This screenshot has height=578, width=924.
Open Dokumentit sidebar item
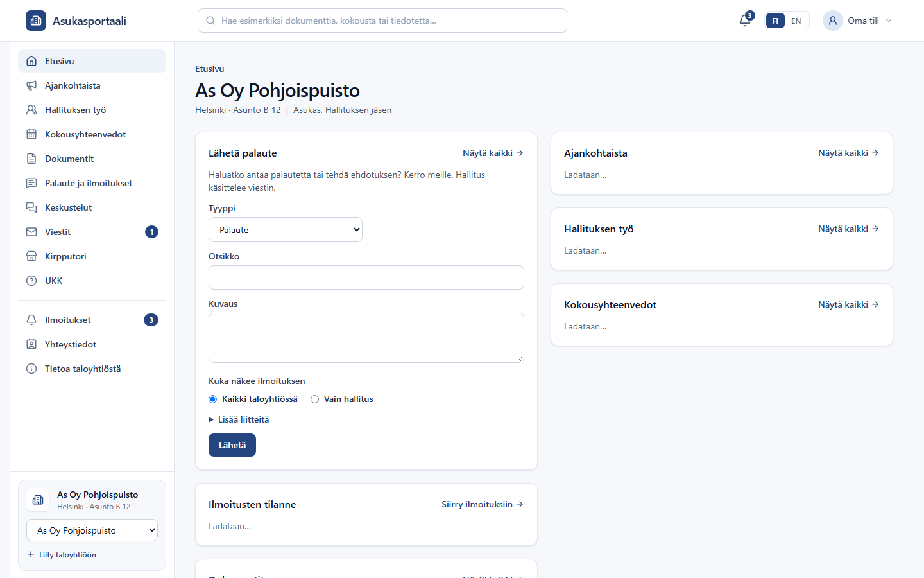[x=92, y=159]
